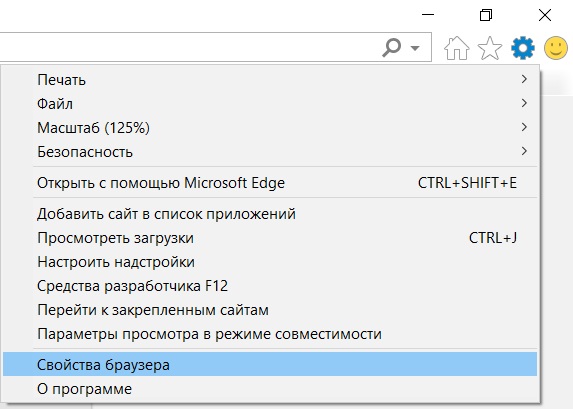Open the О программе entry
Screen dimensions: 573x409
270,389
